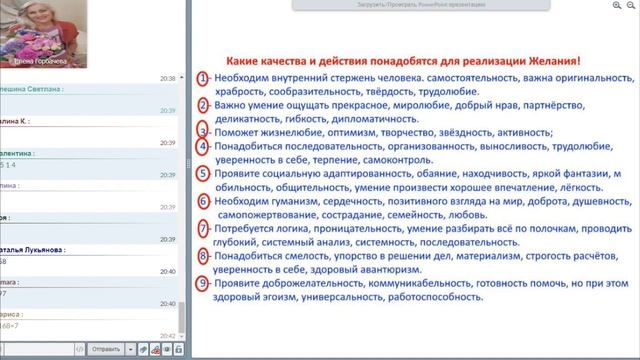Viewport: 640px width, 360px height.
Task: Click the 20:38 timestamp in the chat
Action: click(168, 78)
